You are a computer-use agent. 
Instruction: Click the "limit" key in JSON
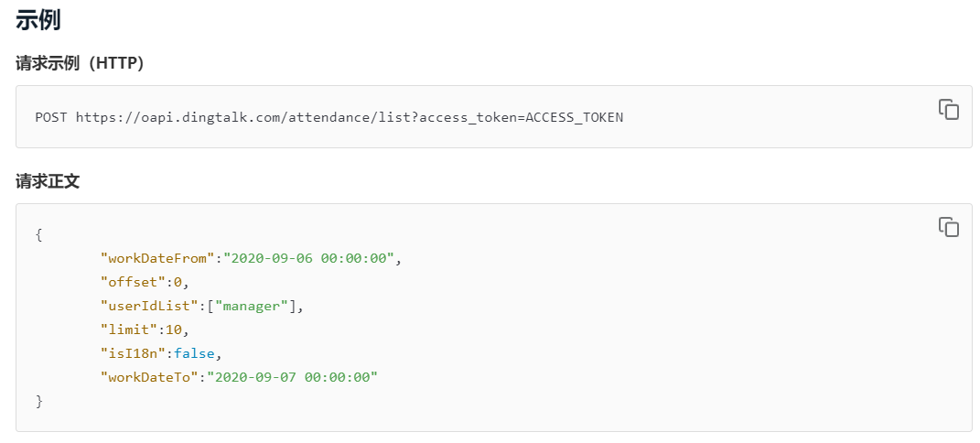129,330
